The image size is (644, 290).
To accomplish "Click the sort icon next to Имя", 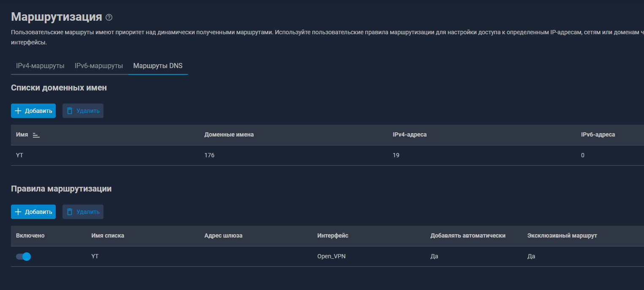I will coord(36,135).
